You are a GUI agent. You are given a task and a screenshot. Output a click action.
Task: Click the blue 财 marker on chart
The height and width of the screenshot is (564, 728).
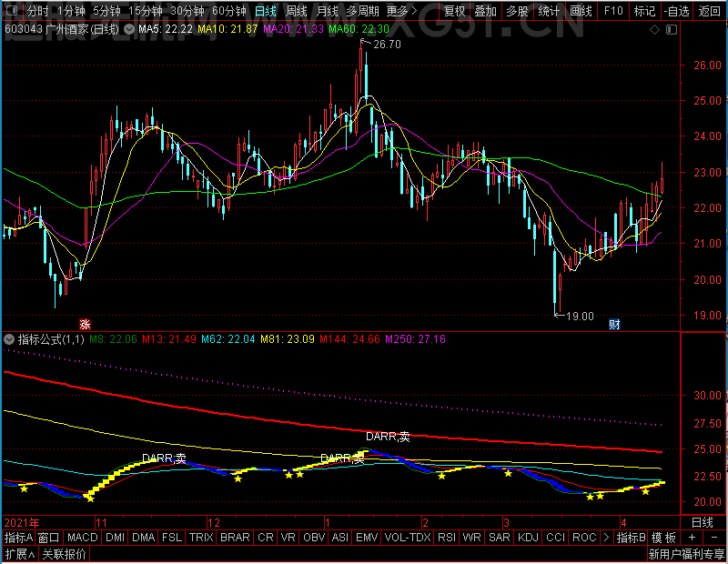(615, 324)
